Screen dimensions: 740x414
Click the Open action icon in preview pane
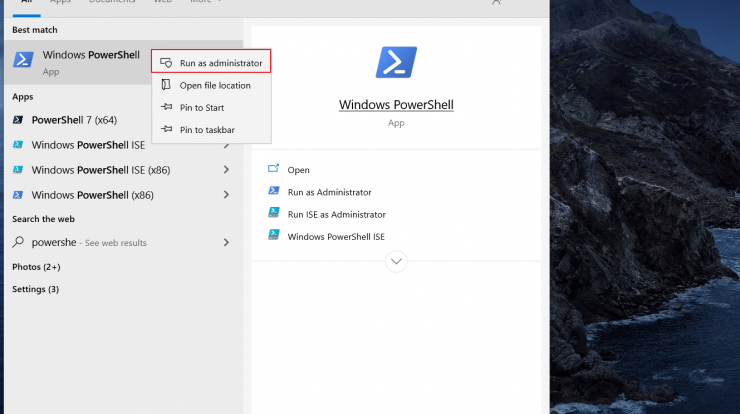click(x=274, y=168)
